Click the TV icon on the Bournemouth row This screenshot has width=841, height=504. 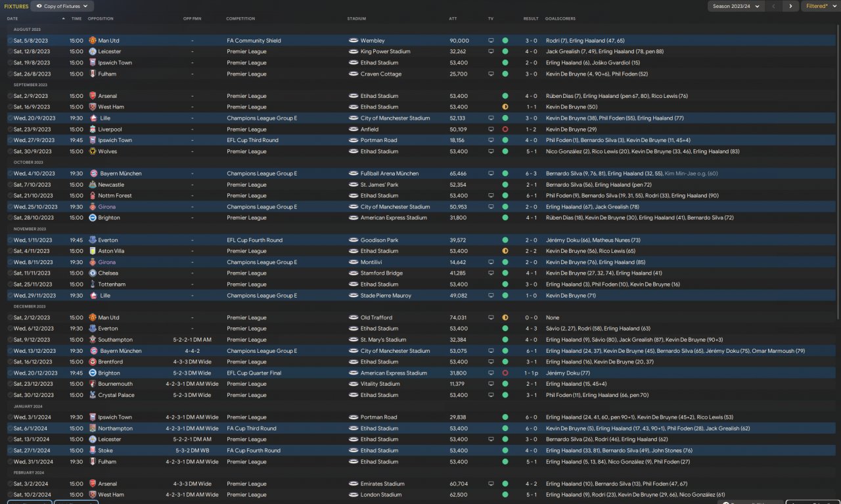pos(491,384)
